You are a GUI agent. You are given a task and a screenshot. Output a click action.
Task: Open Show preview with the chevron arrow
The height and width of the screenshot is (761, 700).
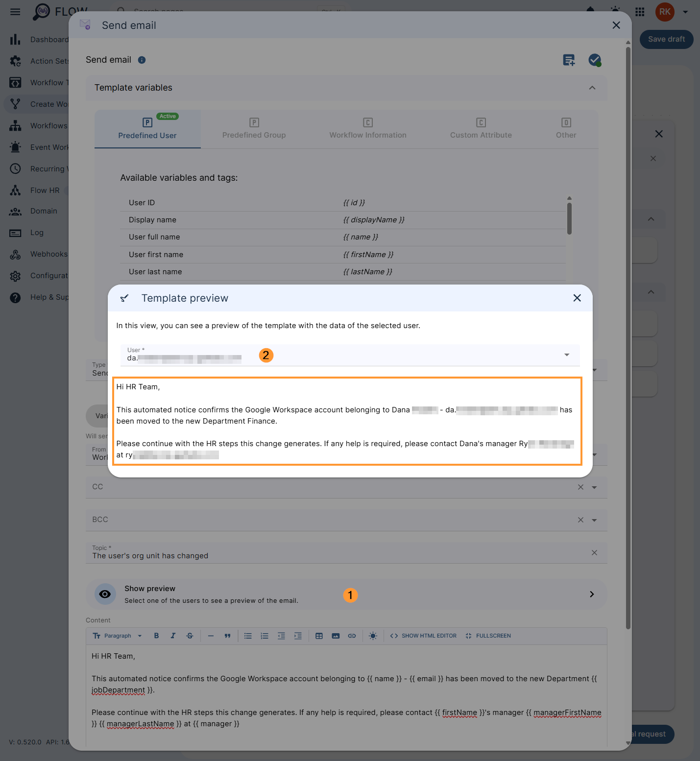point(592,594)
